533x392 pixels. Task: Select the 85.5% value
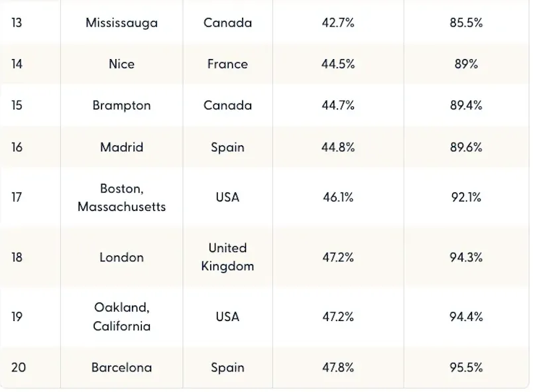tap(466, 23)
